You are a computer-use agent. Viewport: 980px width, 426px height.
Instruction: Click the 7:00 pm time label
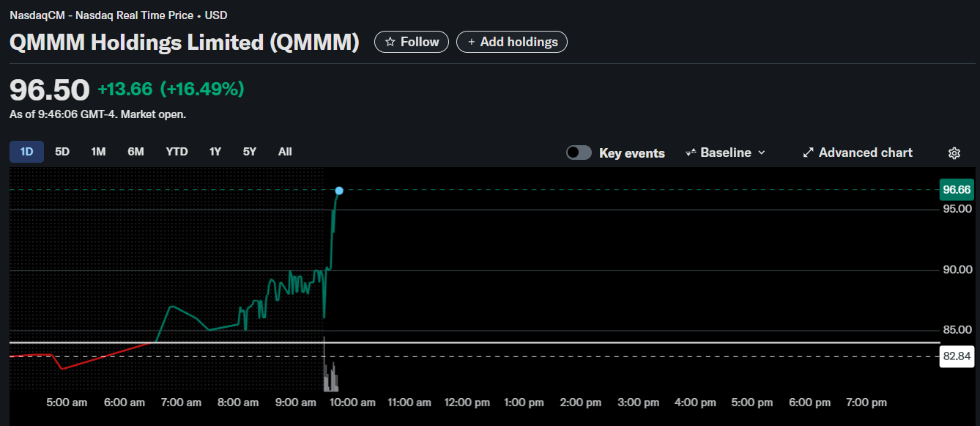(866, 403)
